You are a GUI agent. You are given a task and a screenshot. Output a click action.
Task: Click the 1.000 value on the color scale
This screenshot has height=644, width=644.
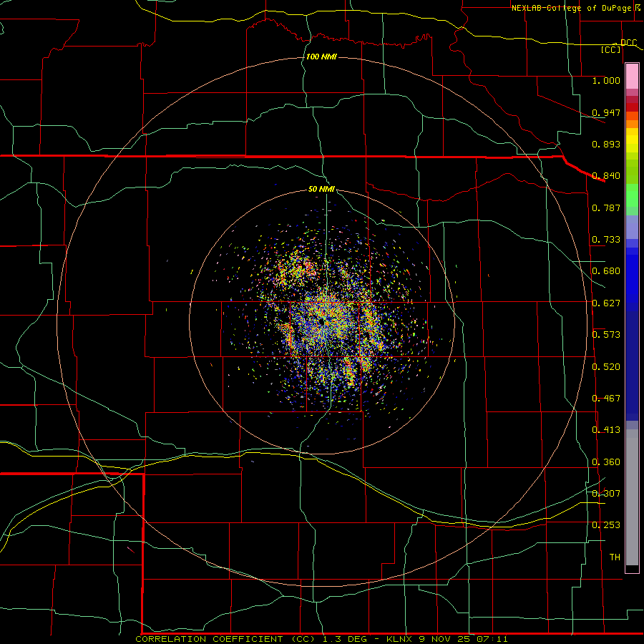click(606, 80)
